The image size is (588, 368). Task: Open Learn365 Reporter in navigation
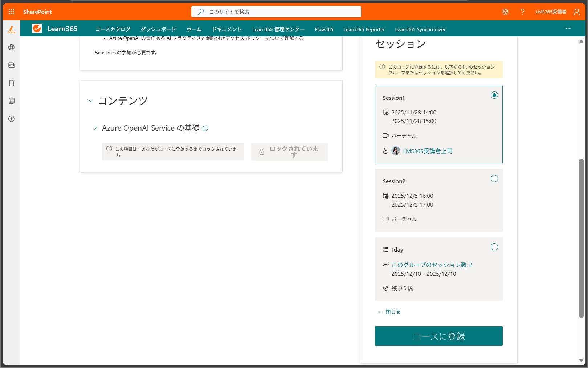364,29
